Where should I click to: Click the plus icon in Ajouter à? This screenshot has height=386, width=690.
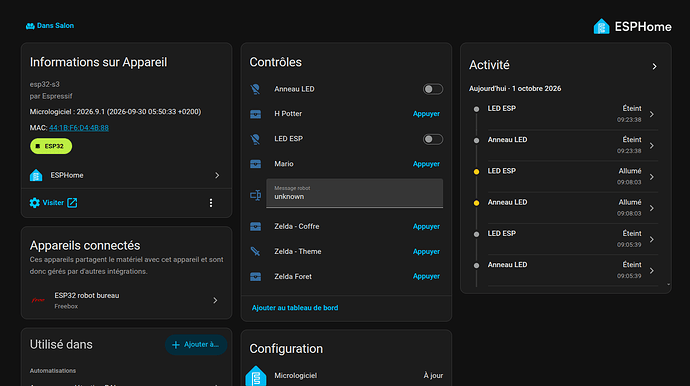coord(176,345)
